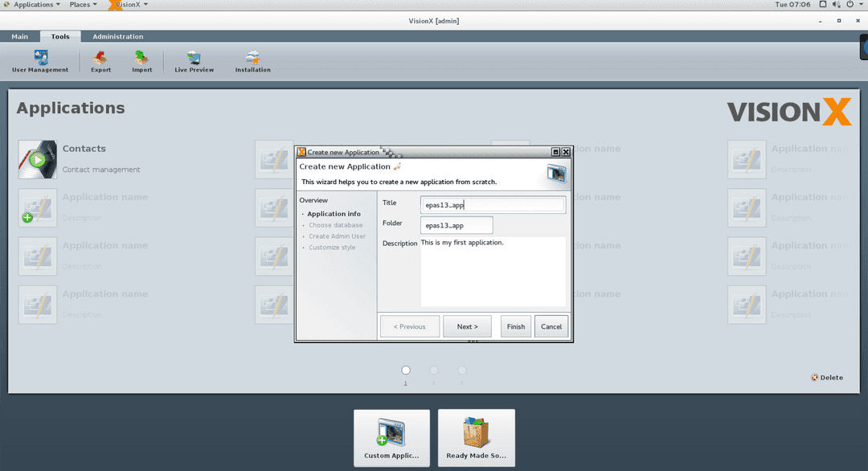The width and height of the screenshot is (868, 471).
Task: Cancel the Create new Application wizard
Action: 551,326
